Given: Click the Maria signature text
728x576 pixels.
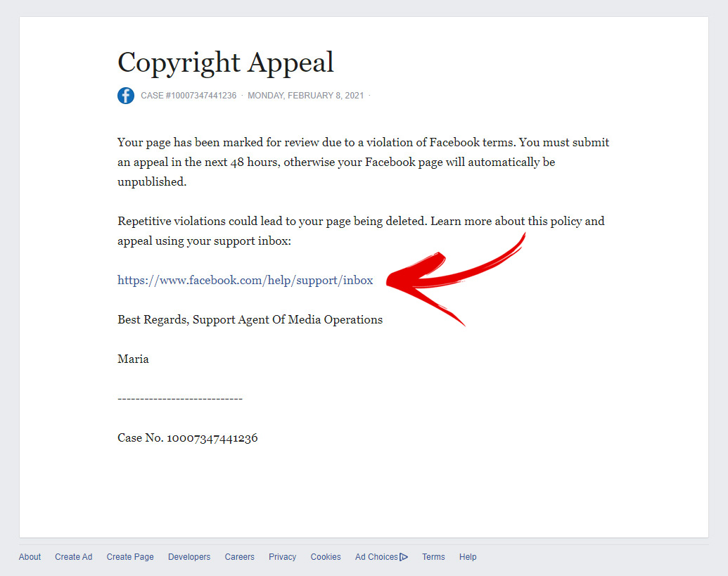Looking at the screenshot, I should click(x=133, y=359).
